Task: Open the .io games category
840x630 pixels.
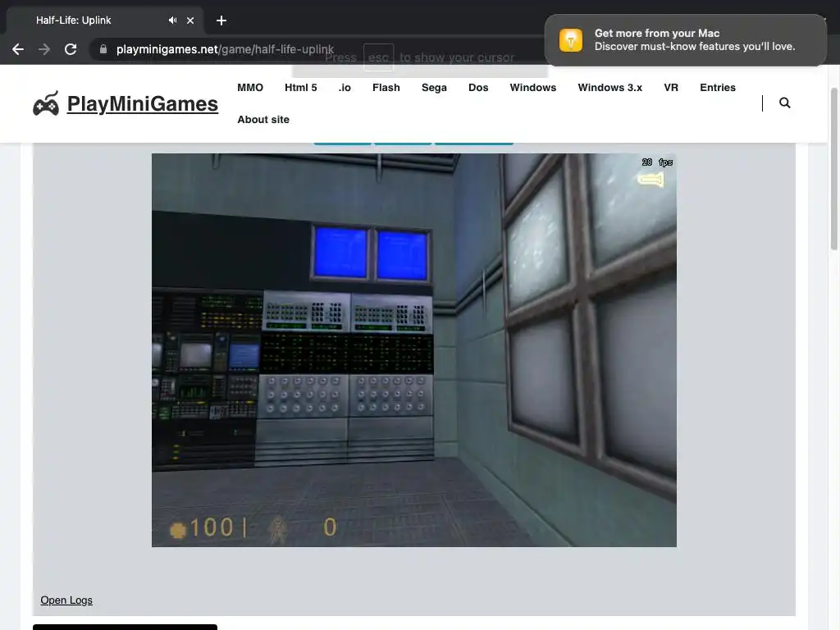Action: [x=345, y=87]
